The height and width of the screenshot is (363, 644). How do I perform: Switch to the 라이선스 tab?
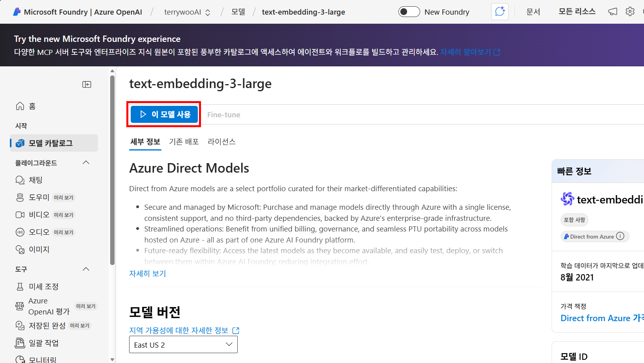(x=222, y=142)
